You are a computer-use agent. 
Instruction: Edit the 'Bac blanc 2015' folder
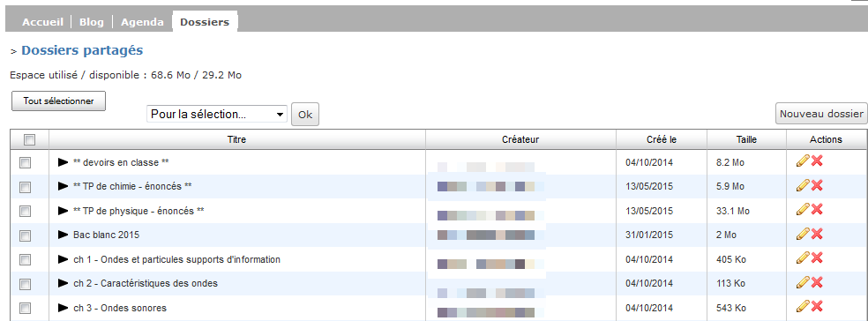point(802,234)
